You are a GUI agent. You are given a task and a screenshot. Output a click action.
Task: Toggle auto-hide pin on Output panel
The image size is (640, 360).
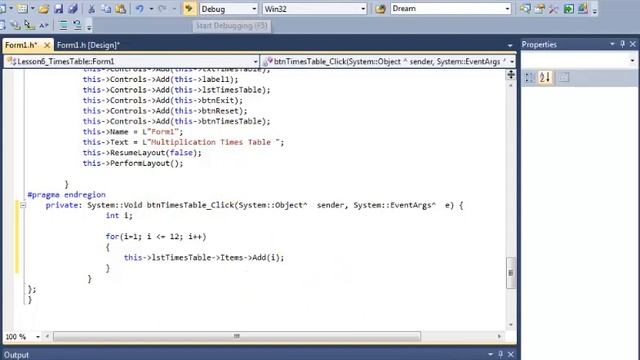(x=500, y=354)
